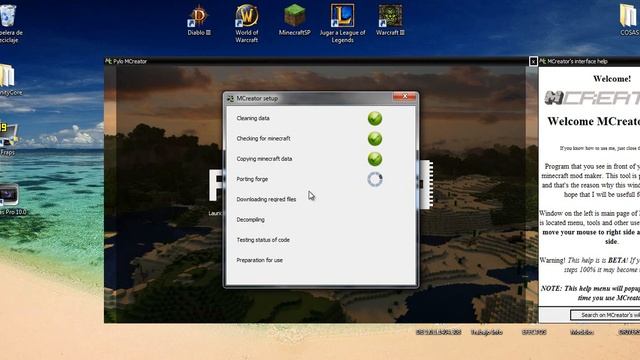The image size is (640, 360).
Task: Click Search on MCreator's wiki button
Action: click(605, 315)
